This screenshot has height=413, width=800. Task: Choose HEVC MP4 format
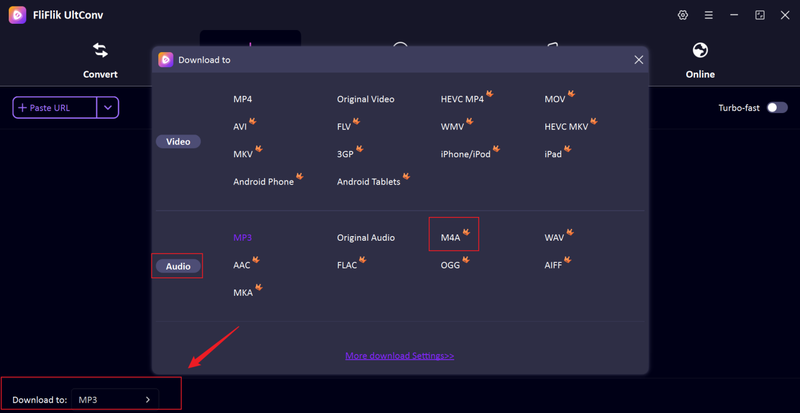[462, 99]
